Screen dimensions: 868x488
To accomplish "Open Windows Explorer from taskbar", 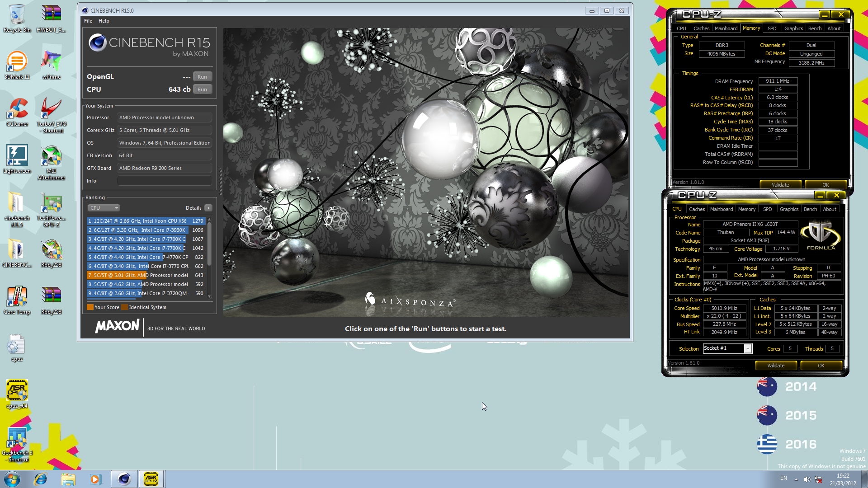I will click(68, 479).
